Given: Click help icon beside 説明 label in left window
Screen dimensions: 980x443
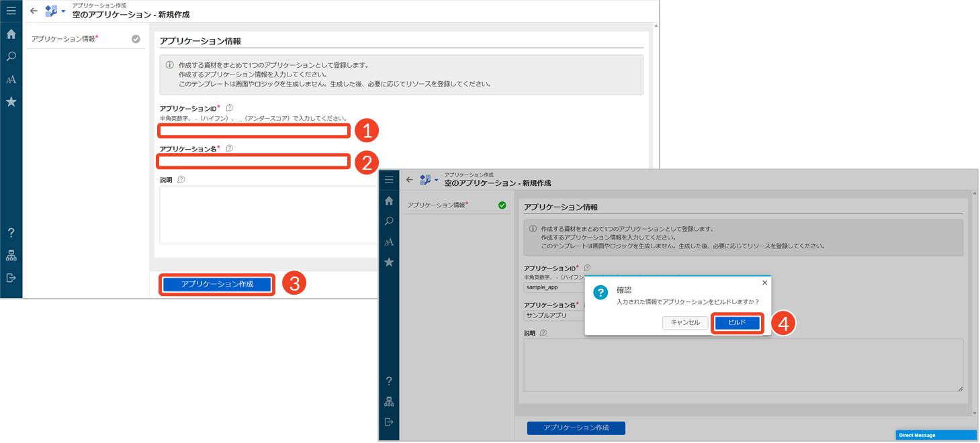Looking at the screenshot, I should 181,180.
